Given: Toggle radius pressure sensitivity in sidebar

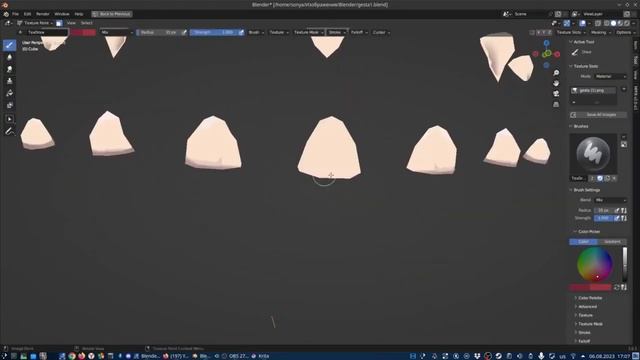Looking at the screenshot, I should (x=617, y=210).
